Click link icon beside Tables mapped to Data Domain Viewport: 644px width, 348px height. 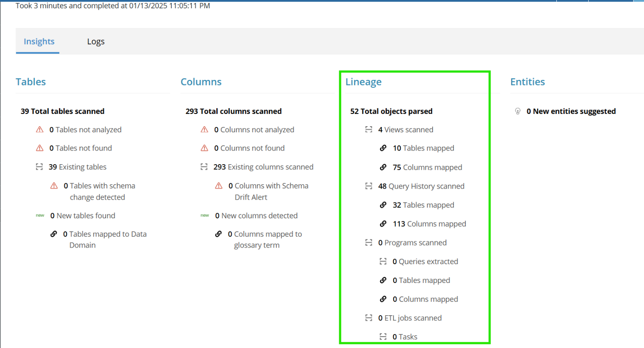coord(54,234)
